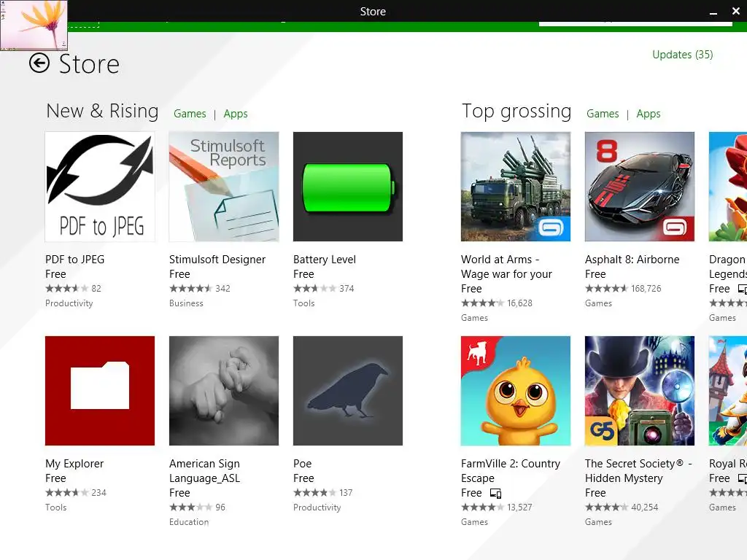Click the 'My Explorer' app title

point(74,464)
